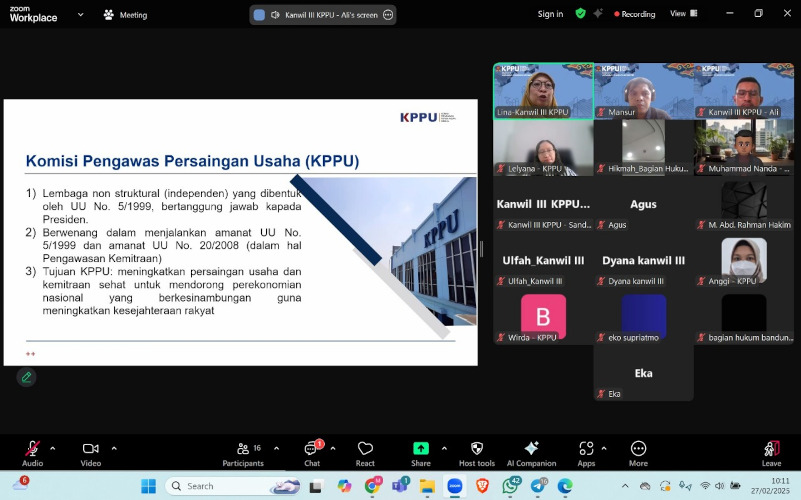This screenshot has height=500, width=801.
Task: Open Brave browser from taskbar
Action: 482,486
